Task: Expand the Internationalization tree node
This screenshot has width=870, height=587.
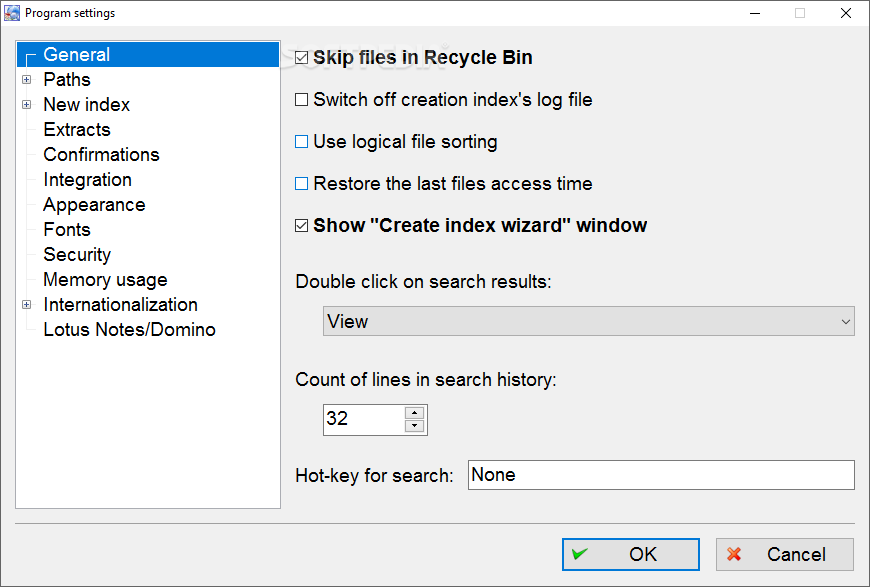Action: 27,305
